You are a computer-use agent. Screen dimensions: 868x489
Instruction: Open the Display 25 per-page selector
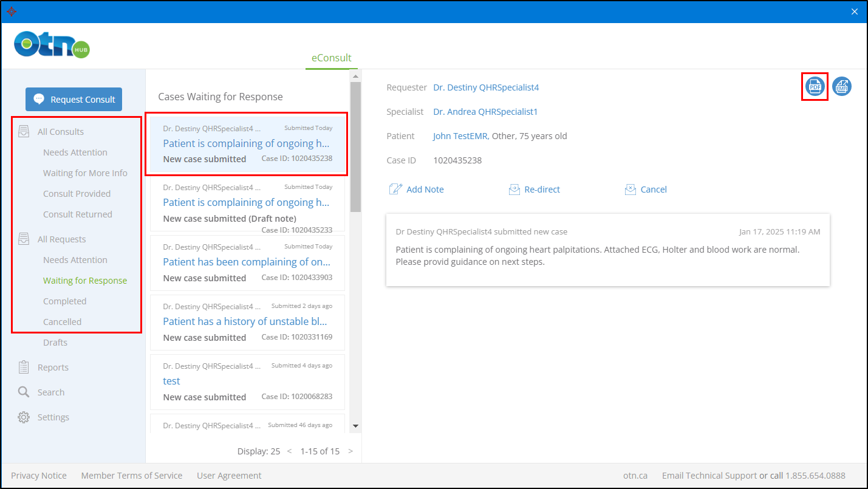pos(259,451)
